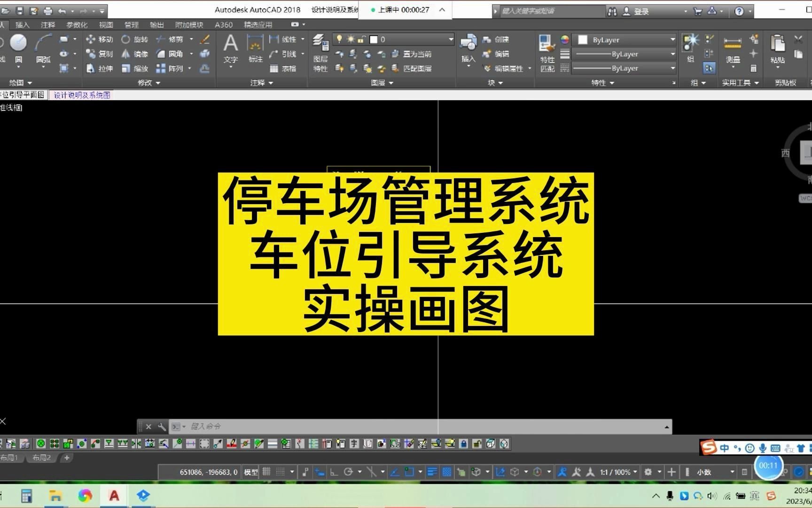Click 编辑属性 (Edit Attributes) button

(x=508, y=69)
